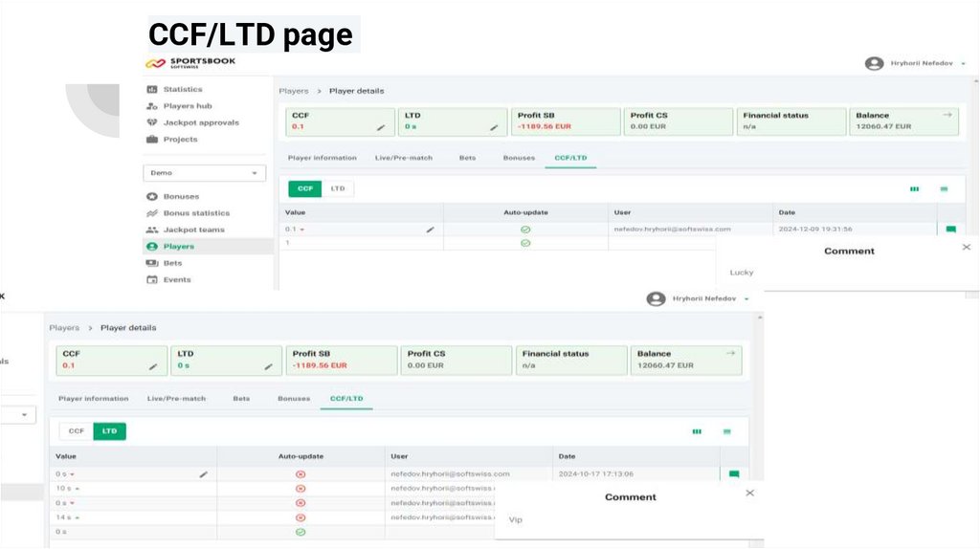The image size is (980, 549).
Task: Expand user menu arrow in the upper screenshot
Action: tap(963, 64)
